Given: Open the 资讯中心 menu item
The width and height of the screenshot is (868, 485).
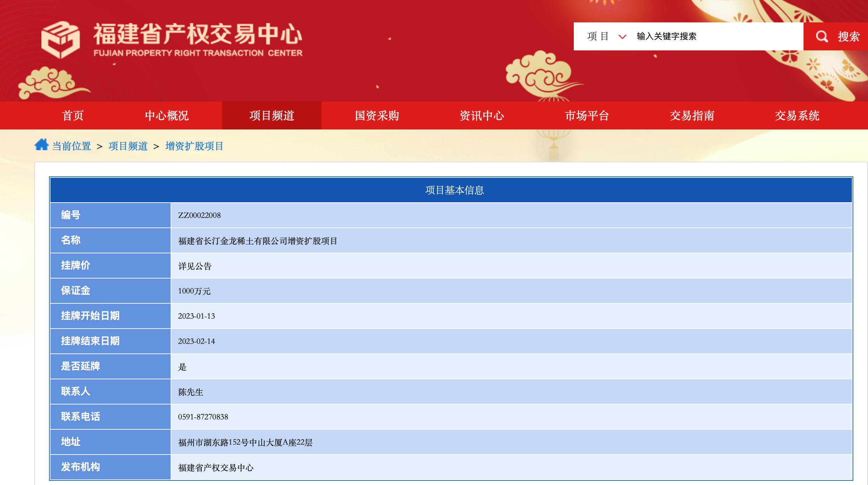Looking at the screenshot, I should (x=482, y=115).
